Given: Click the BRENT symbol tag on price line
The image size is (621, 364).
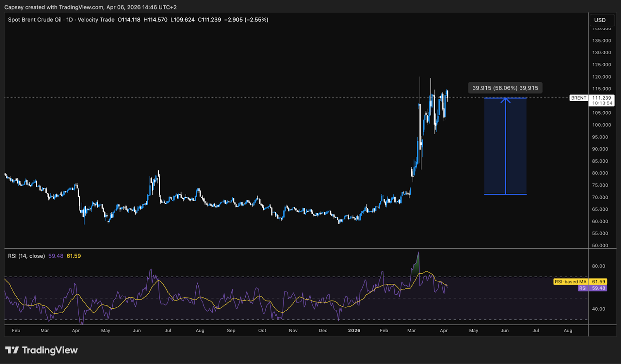Looking at the screenshot, I should click(x=578, y=98).
